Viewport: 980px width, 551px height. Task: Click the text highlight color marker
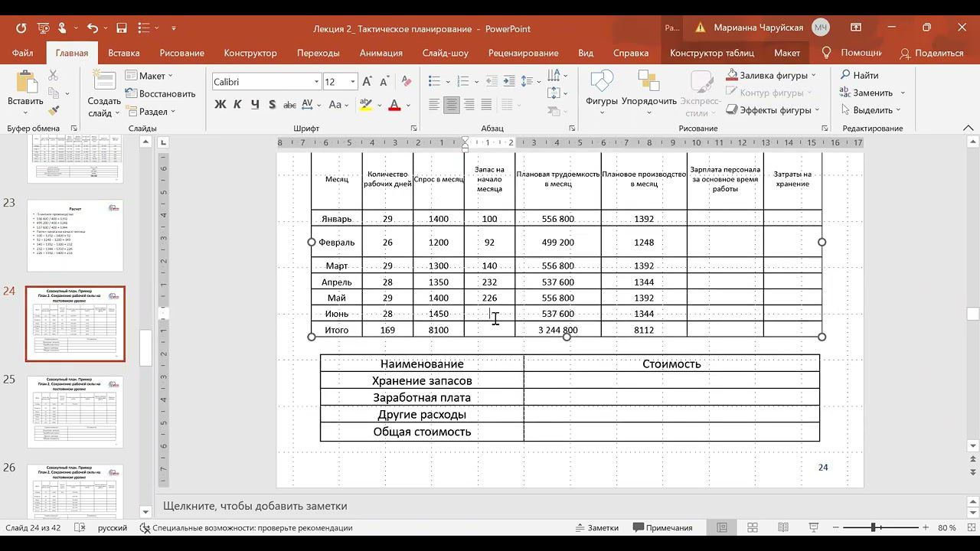tap(366, 105)
